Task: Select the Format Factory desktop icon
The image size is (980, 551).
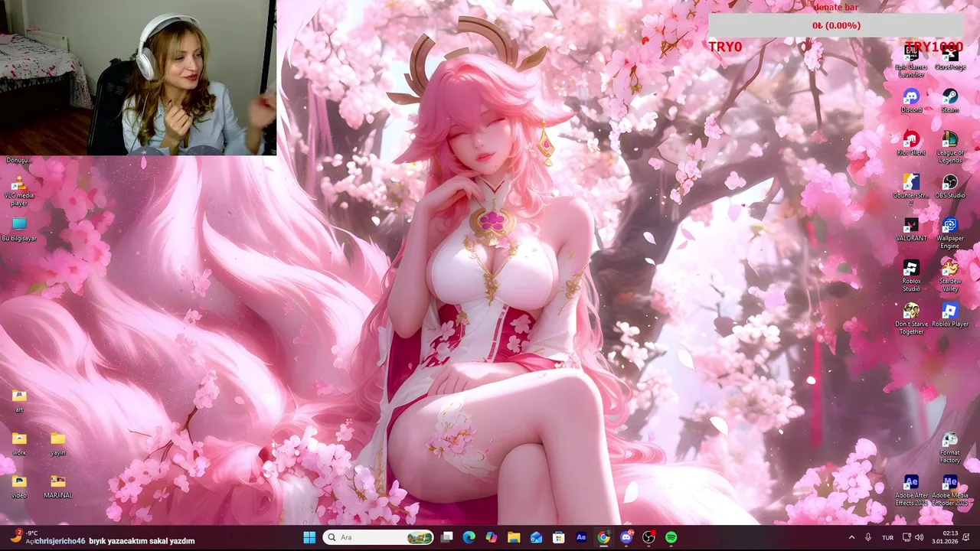Action: [950, 448]
